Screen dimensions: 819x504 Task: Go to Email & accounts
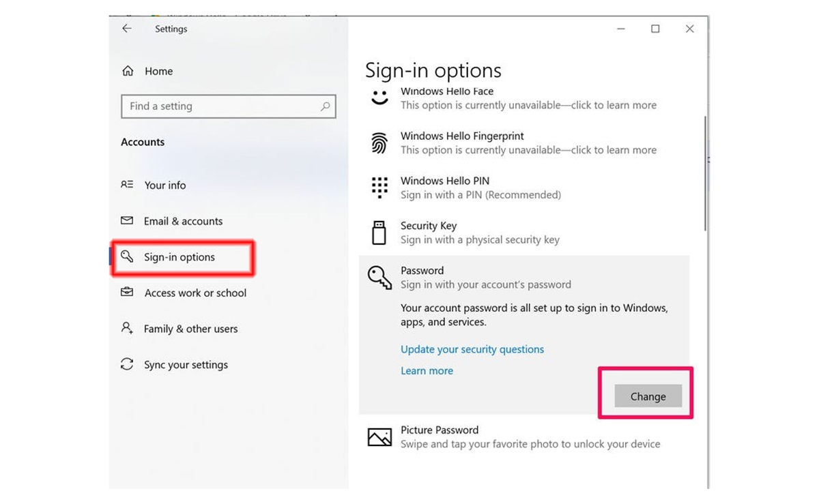[x=183, y=221]
